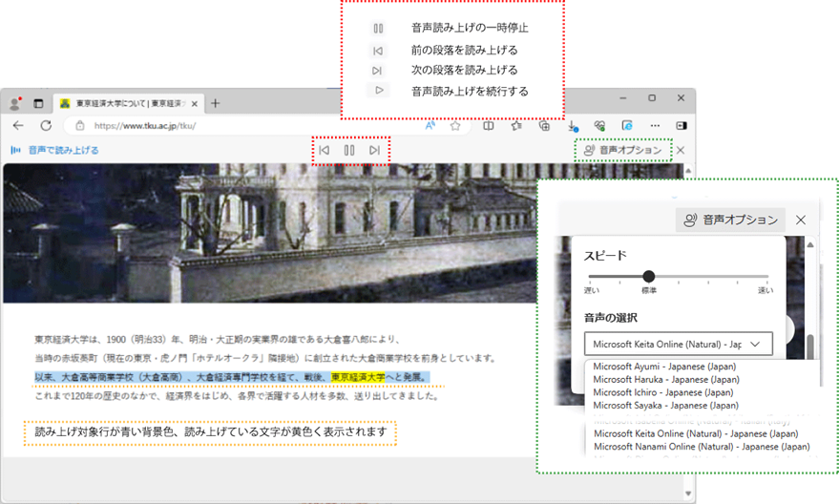Open the Downloads icon in the toolbar
839x504 pixels.
pos(572,126)
